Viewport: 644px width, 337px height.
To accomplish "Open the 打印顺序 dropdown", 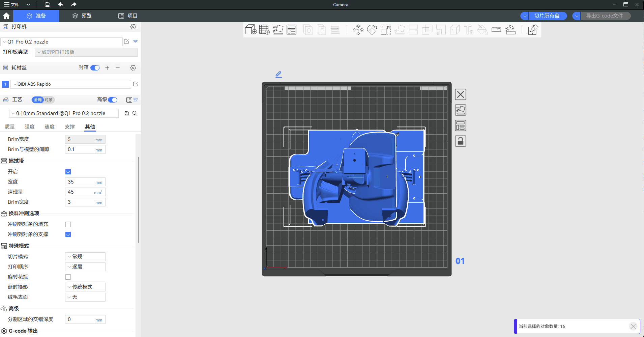I will coord(85,267).
